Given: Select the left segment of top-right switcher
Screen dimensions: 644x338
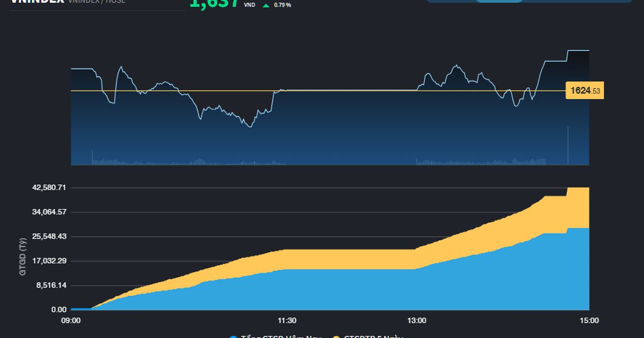Looking at the screenshot, I should click(x=451, y=1).
